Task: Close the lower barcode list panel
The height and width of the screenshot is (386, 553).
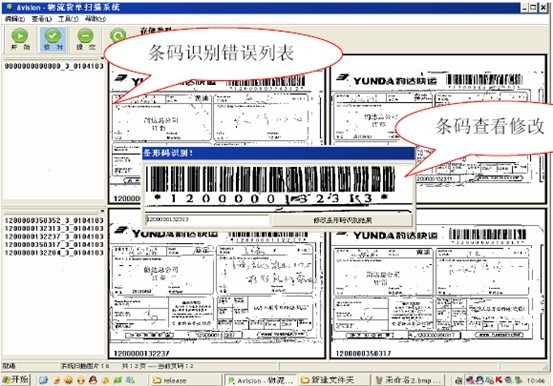Action: (x=102, y=211)
